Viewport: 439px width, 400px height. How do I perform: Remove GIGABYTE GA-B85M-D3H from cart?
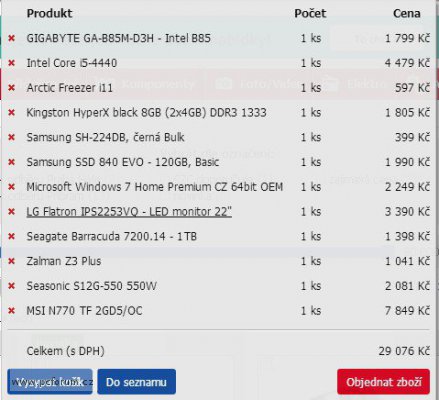[12, 38]
